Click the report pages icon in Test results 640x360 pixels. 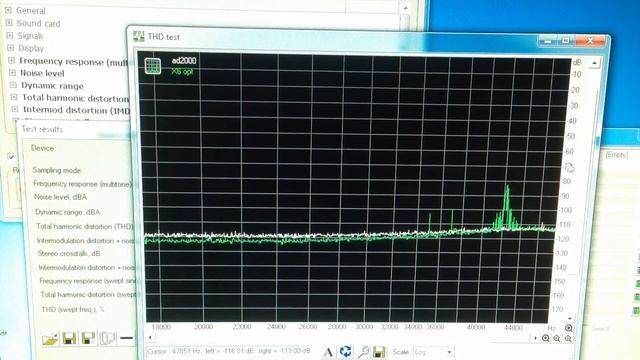(x=107, y=338)
